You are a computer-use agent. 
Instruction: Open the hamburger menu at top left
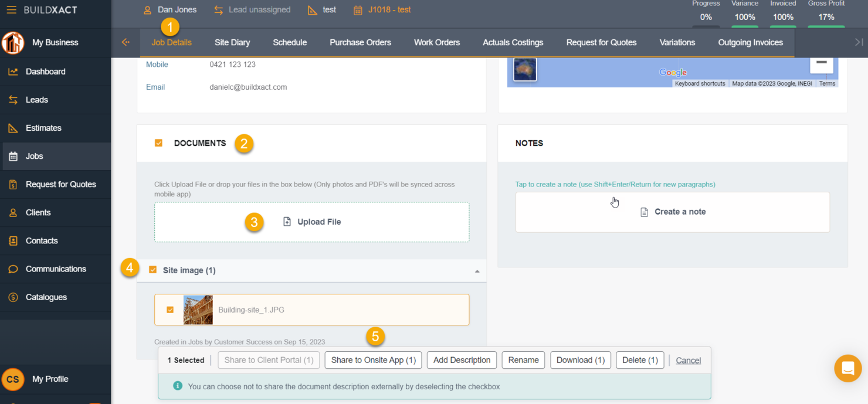click(x=10, y=9)
